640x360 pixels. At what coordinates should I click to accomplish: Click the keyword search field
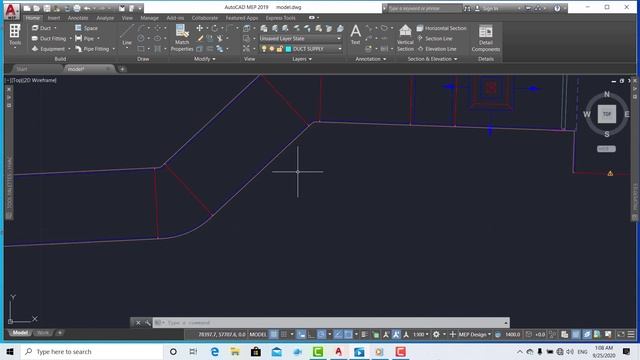tap(424, 8)
